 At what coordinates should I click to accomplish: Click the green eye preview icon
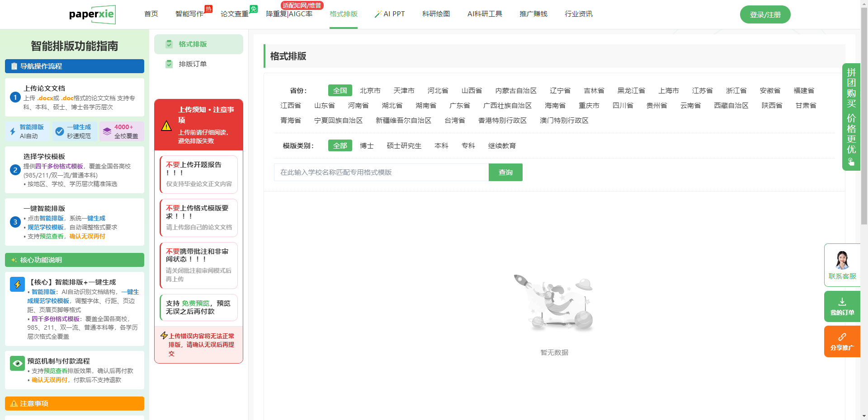coord(17,363)
